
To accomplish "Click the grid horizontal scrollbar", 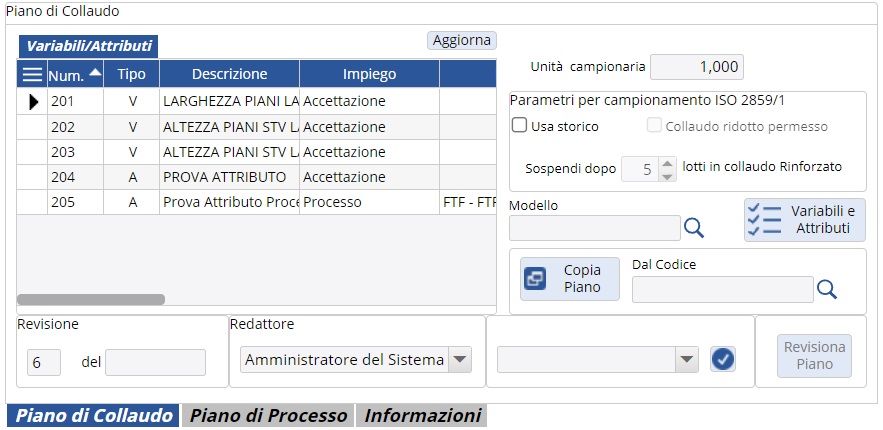I will (x=91, y=299).
